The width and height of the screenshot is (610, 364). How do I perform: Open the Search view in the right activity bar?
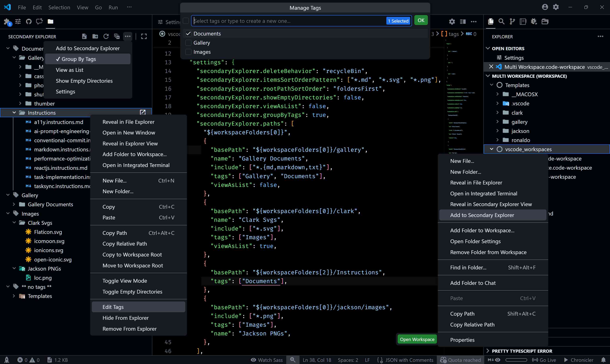point(502,22)
